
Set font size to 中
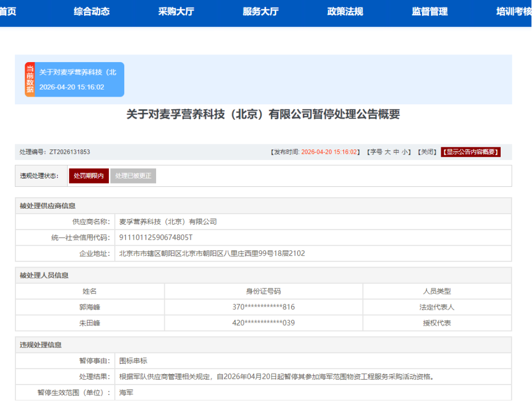pos(396,152)
